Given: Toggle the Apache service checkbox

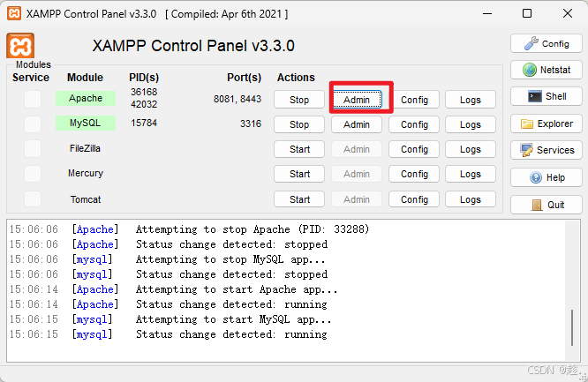Looking at the screenshot, I should (33, 100).
